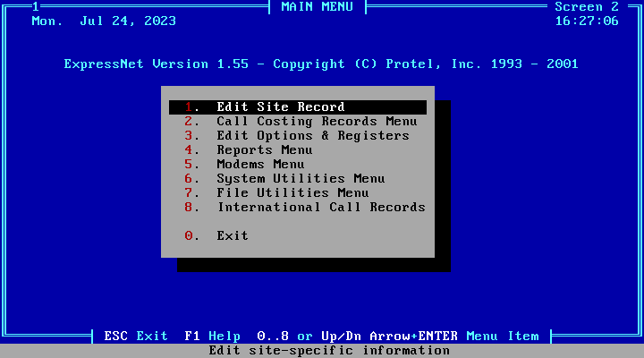Open International Call Records
Image resolution: width=644 pixels, height=358 pixels.
point(320,208)
